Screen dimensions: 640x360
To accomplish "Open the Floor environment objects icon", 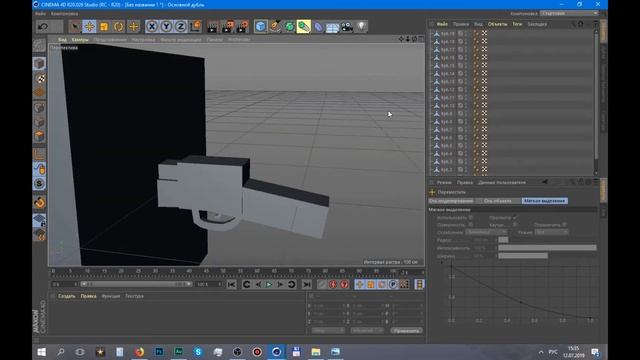I will (x=332, y=27).
